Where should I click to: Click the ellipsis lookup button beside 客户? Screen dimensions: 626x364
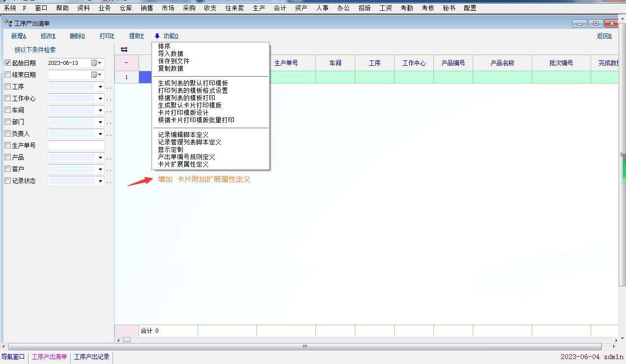109,169
